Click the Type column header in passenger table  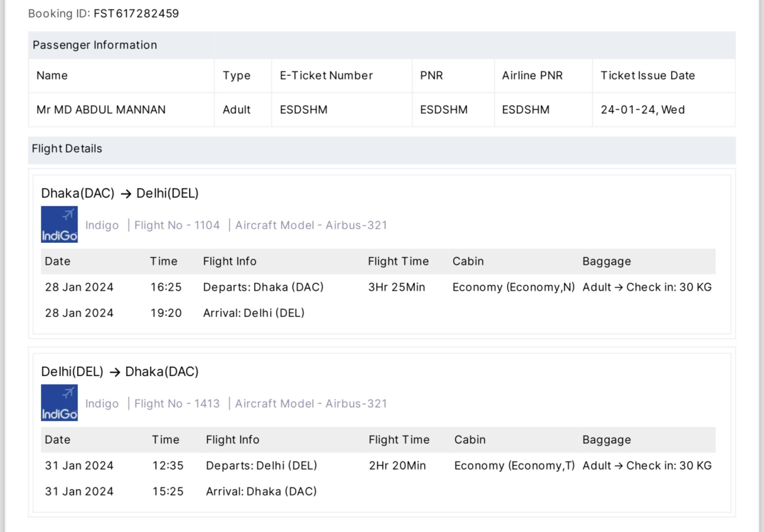[x=236, y=76]
